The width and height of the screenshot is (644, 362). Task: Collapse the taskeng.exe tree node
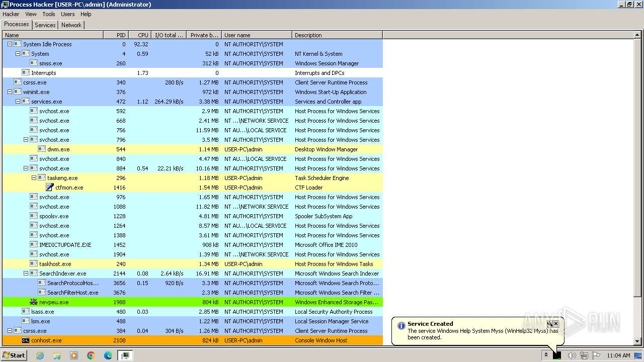34,178
